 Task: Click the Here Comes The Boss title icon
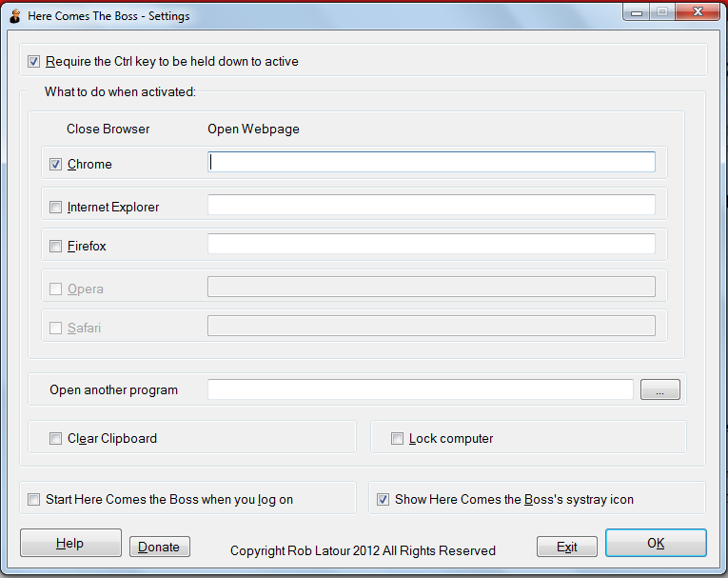point(15,16)
